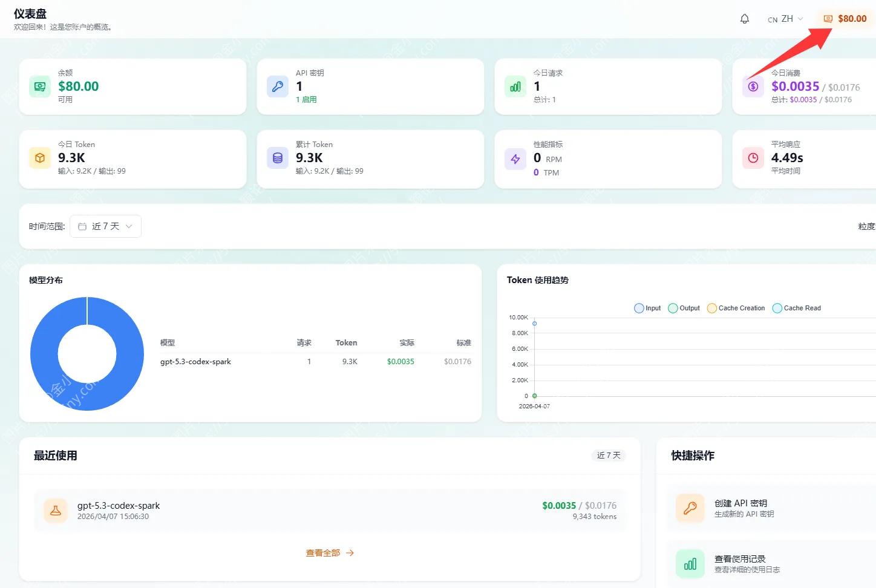Click the purple dollar coin icon
876x588 pixels.
tap(753, 87)
